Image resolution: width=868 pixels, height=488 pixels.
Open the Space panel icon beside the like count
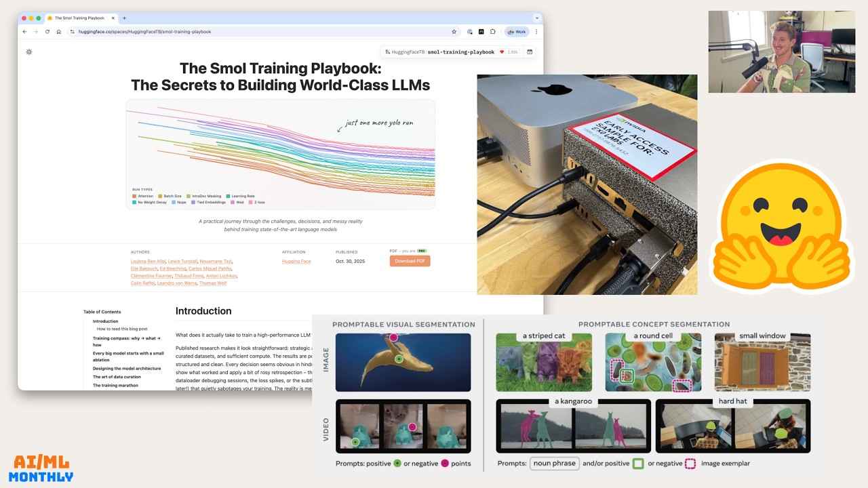[x=530, y=52]
